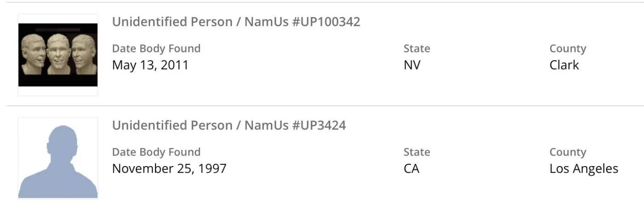Click the County label above Los Angeles
Image resolution: width=644 pixels, height=208 pixels.
[568, 152]
